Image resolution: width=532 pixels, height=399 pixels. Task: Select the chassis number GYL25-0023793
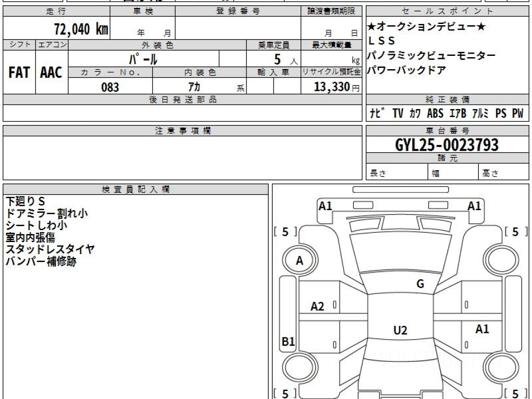point(447,145)
